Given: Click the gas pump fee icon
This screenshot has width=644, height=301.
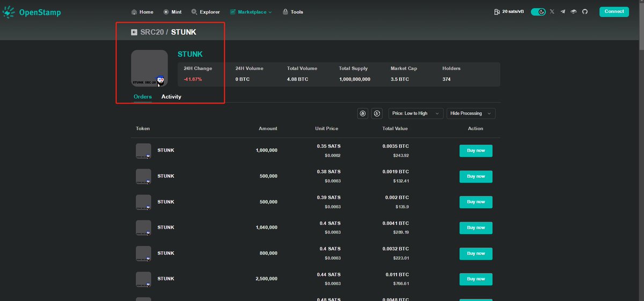Looking at the screenshot, I should 496,12.
